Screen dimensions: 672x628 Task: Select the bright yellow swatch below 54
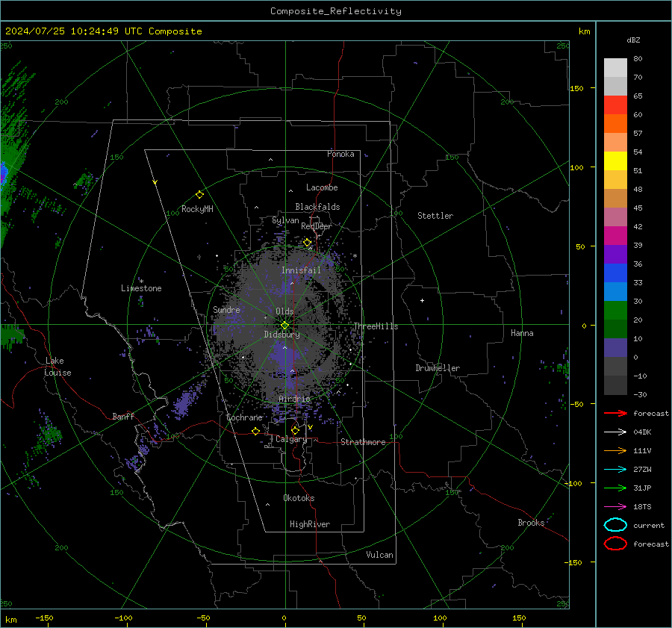coord(615,161)
